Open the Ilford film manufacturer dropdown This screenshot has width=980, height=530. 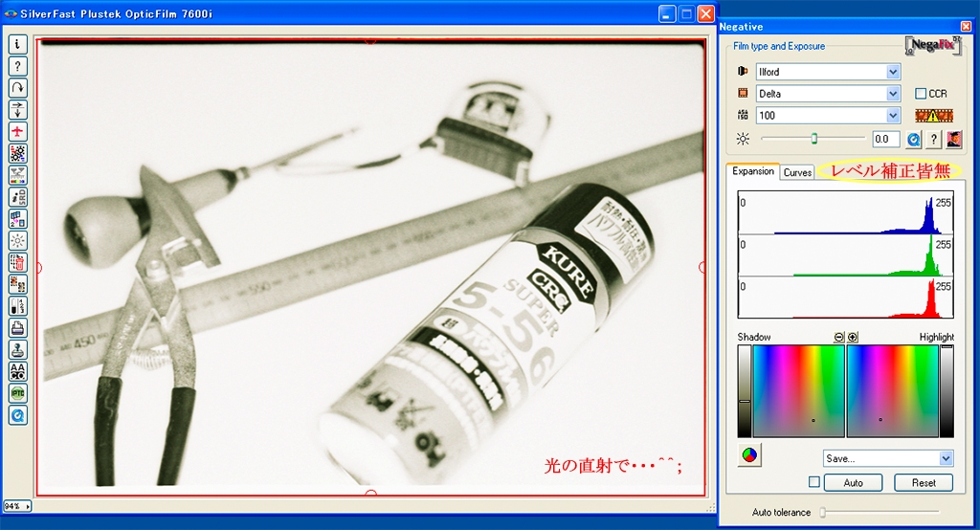828,72
